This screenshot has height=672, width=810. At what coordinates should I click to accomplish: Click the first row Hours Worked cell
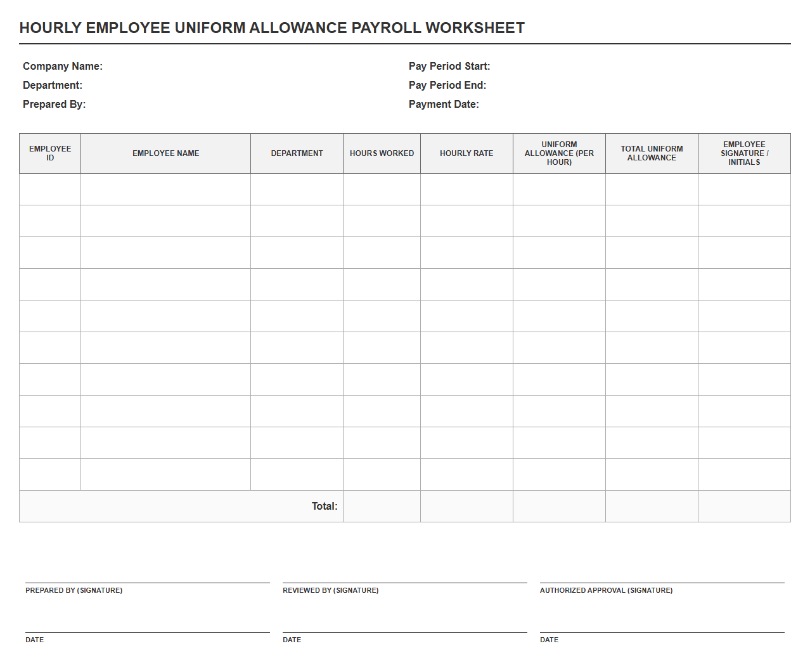[382, 190]
